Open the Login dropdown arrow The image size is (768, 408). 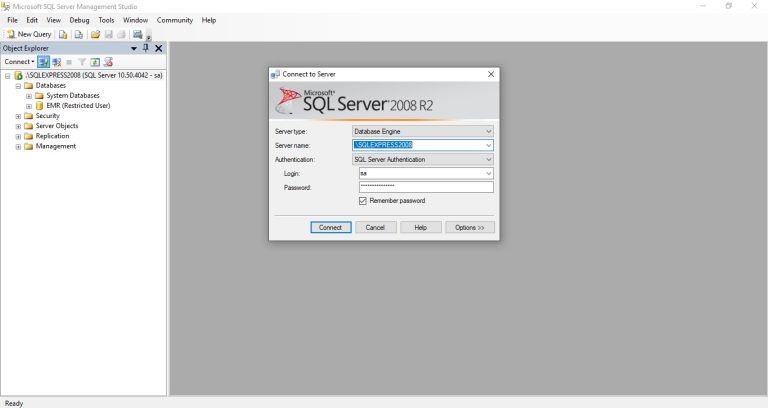(x=488, y=173)
